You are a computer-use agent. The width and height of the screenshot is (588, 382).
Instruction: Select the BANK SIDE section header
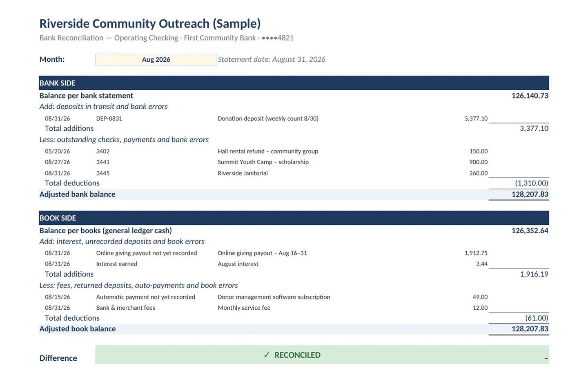[x=294, y=83]
